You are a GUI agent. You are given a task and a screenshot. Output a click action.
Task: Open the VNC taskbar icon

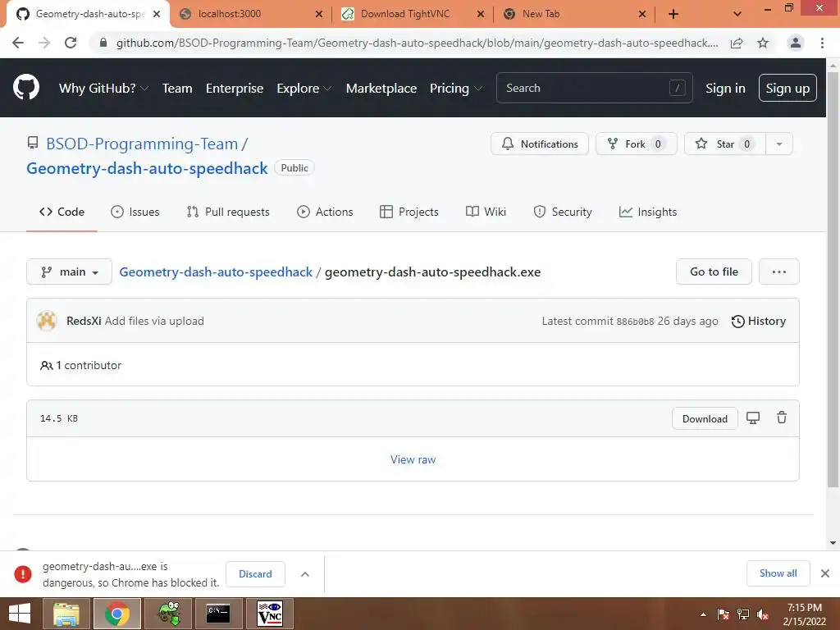269,614
